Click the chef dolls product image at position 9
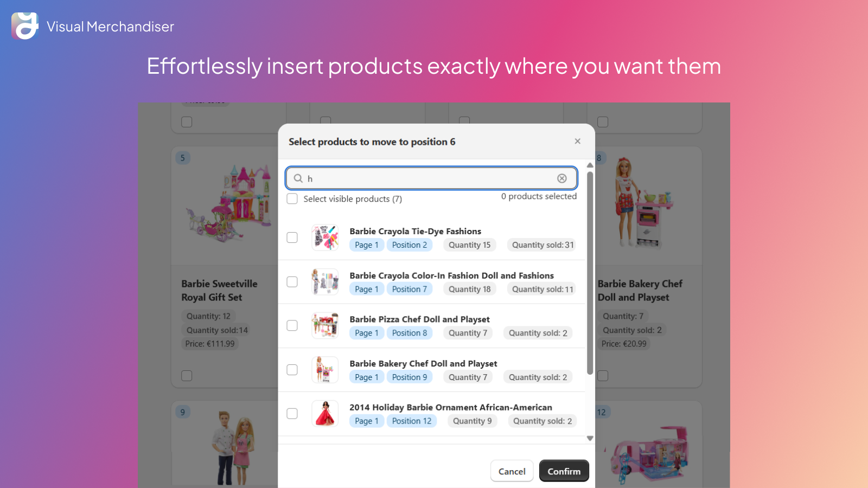The image size is (868, 488). pyautogui.click(x=232, y=448)
